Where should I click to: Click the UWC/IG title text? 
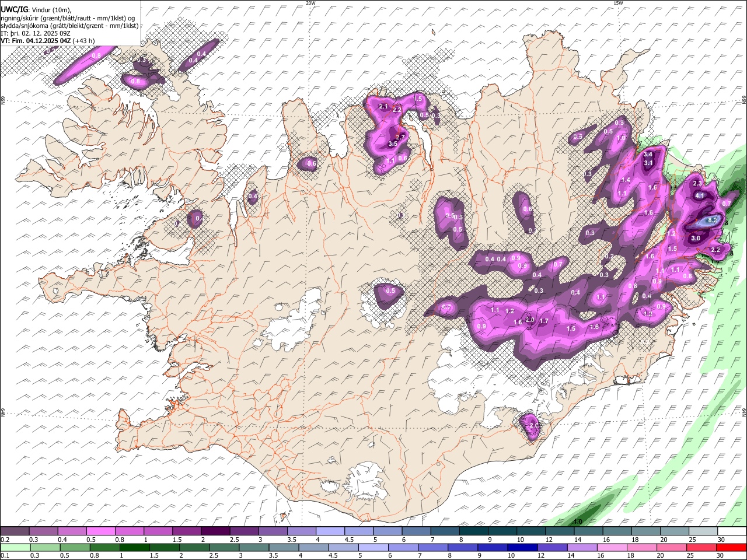(x=14, y=10)
